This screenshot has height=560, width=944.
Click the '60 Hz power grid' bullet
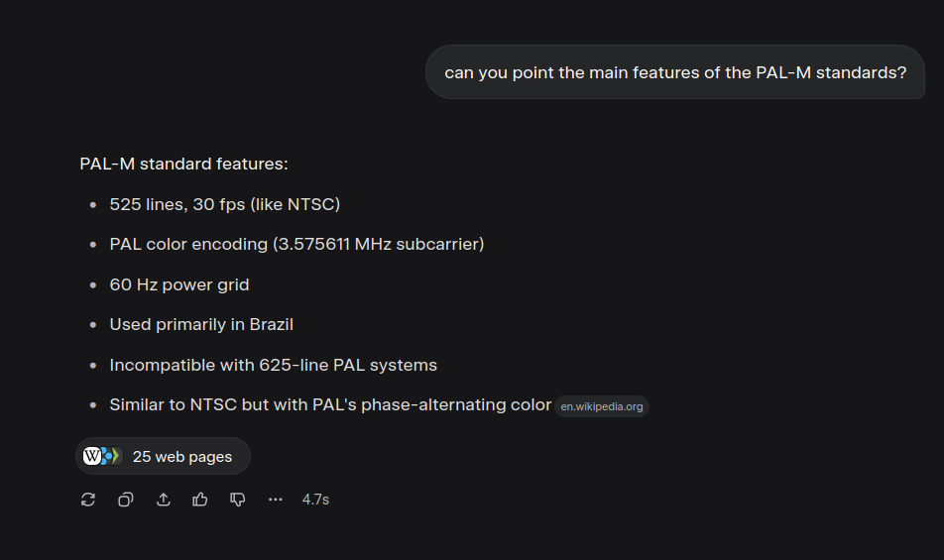[179, 284]
